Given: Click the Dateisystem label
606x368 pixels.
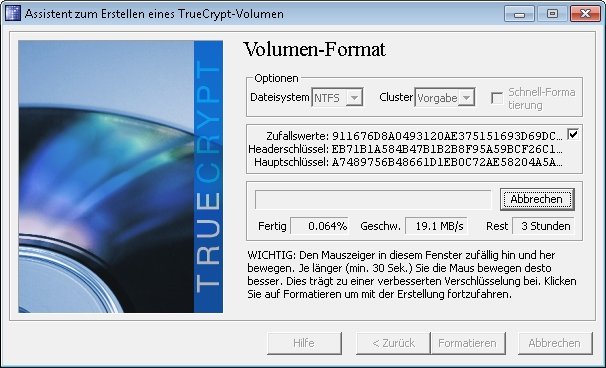Looking at the screenshot, I should click(280, 97).
